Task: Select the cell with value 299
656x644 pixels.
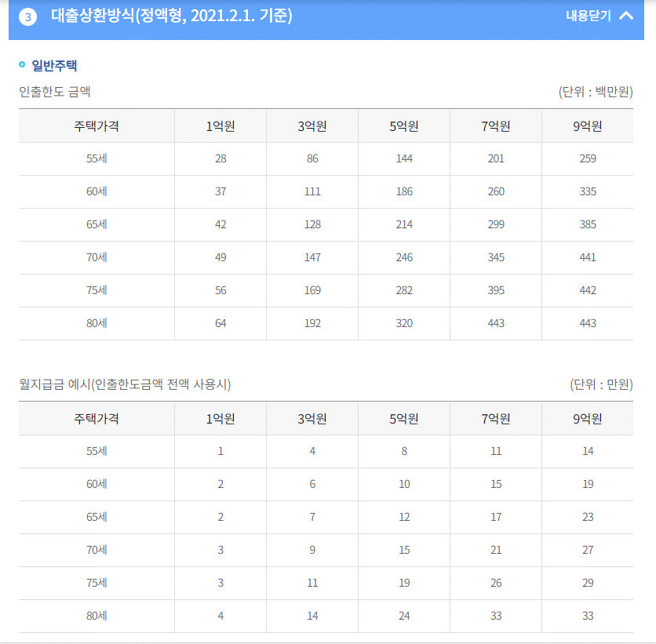Action: [496, 224]
